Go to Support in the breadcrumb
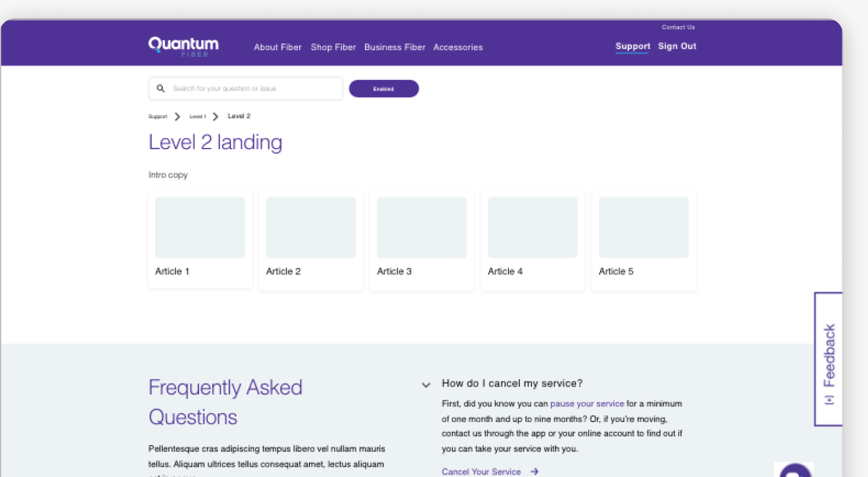This screenshot has height=477, width=868. click(157, 117)
